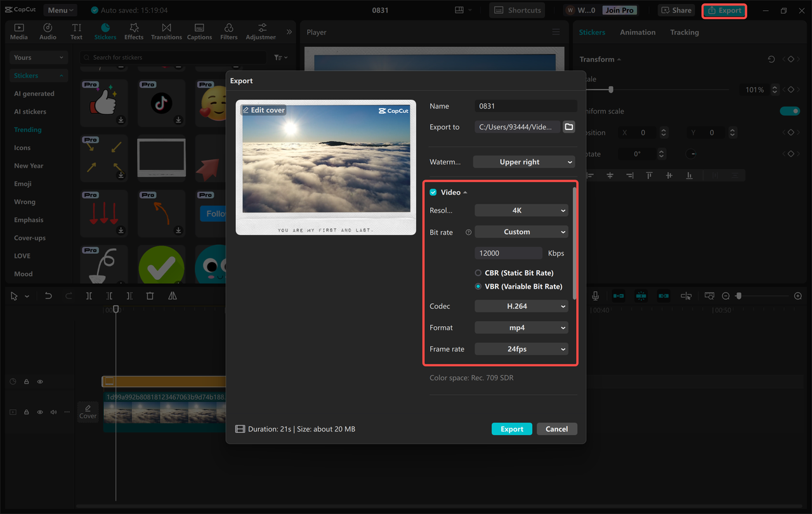Screen dimensions: 812x514
Task: Click the bit rate field showing 12000
Action: [x=507, y=253]
